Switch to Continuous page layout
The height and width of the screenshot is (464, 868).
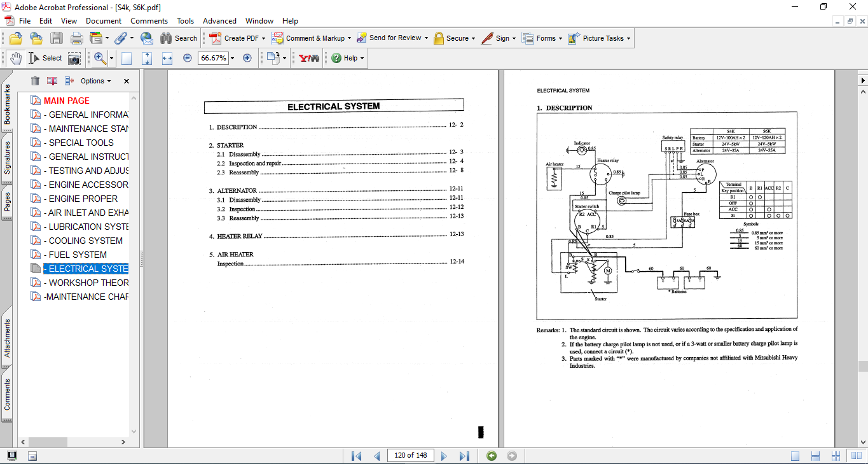(x=816, y=456)
